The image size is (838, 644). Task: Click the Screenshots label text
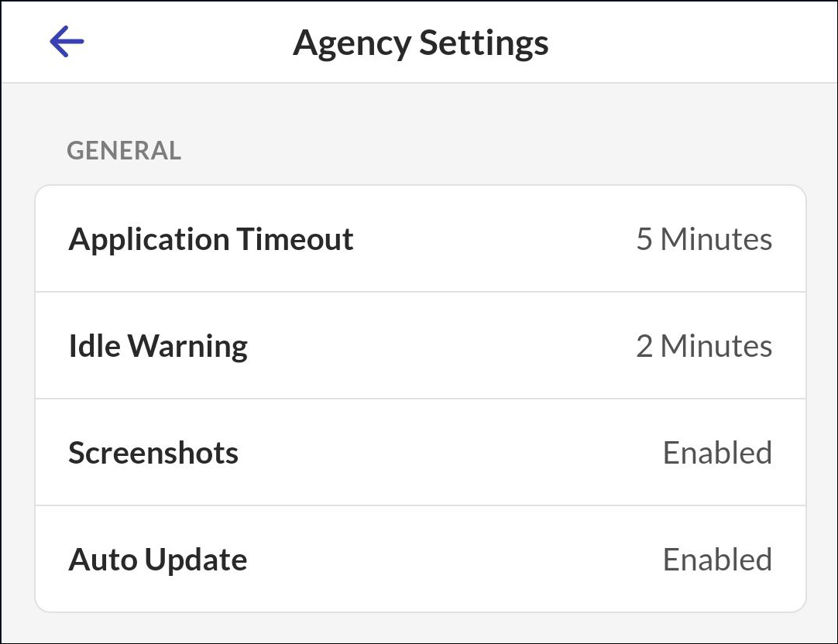153,453
